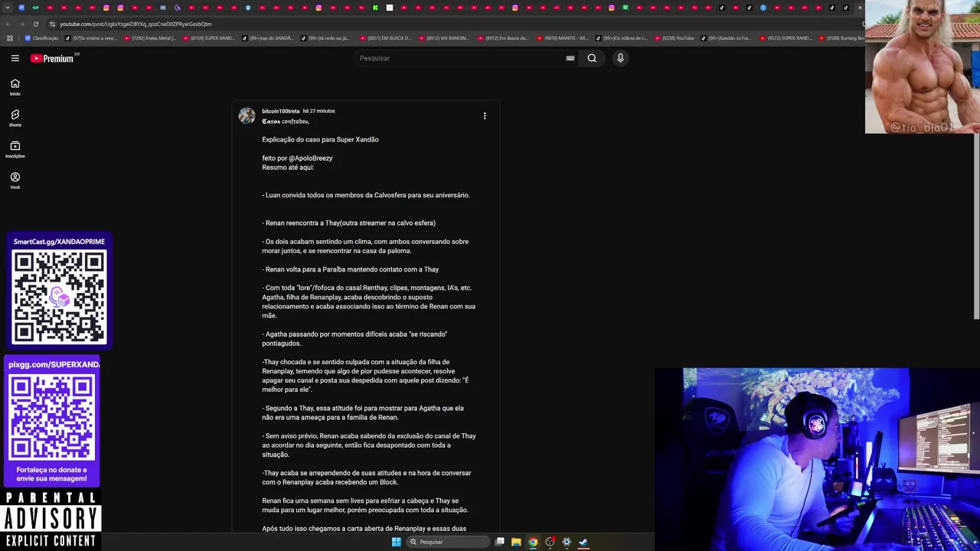Open Task View on the taskbar
Image resolution: width=980 pixels, height=551 pixels.
(x=500, y=542)
